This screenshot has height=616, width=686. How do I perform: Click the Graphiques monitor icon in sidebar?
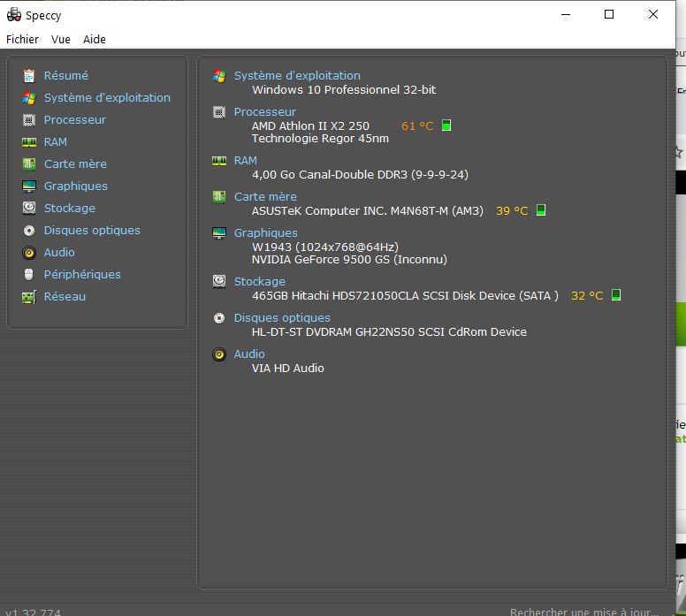(x=29, y=186)
